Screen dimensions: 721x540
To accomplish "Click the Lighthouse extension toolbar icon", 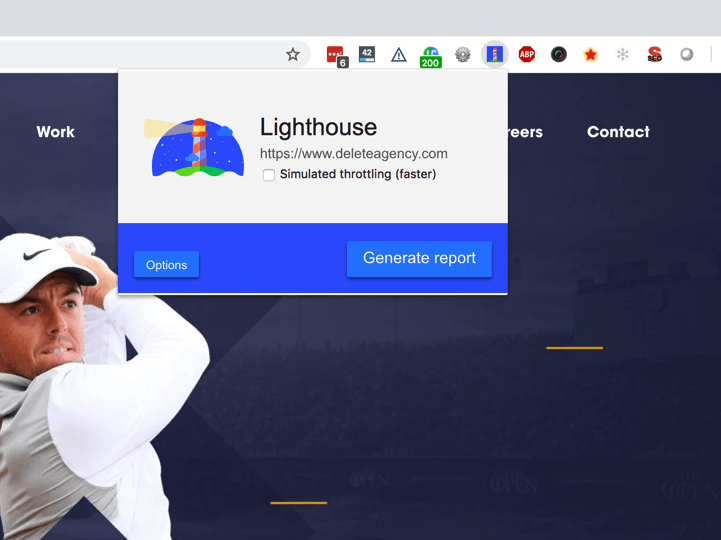I will tap(495, 54).
